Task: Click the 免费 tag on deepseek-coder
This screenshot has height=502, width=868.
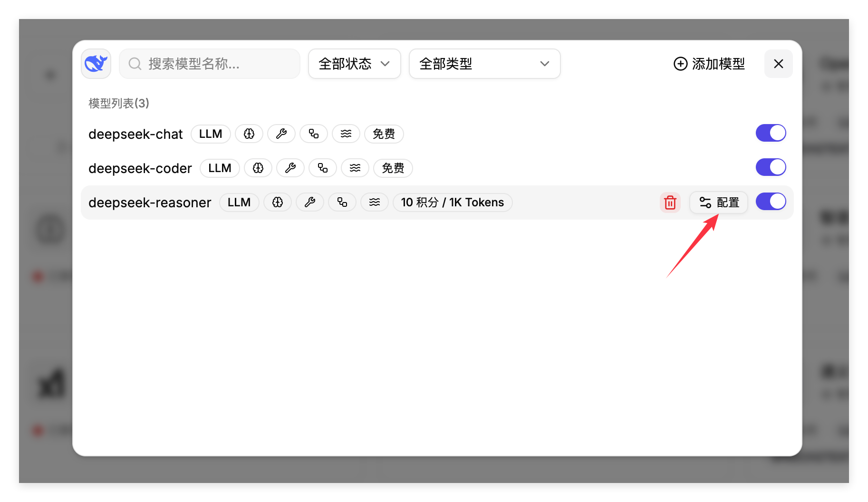Action: point(393,168)
